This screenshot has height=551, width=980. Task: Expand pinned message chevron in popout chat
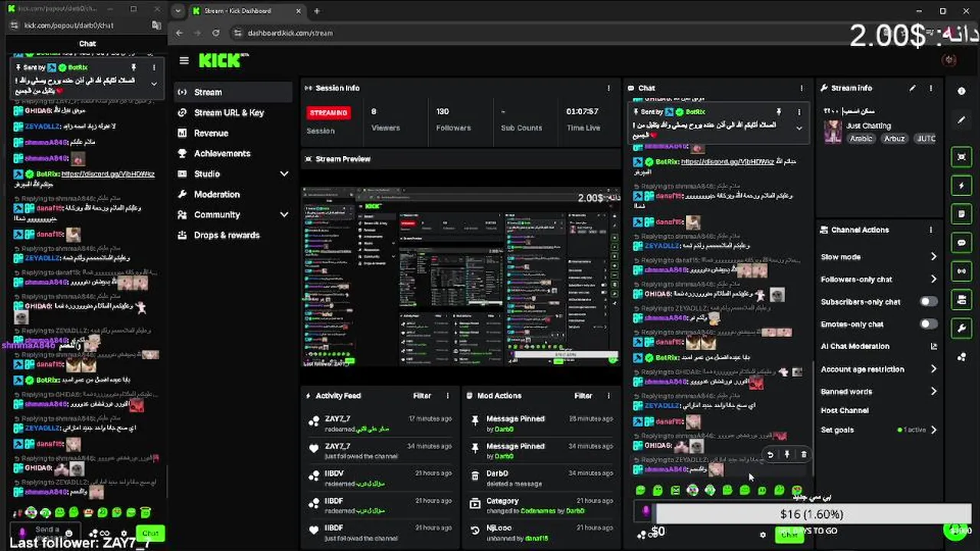[x=154, y=83]
